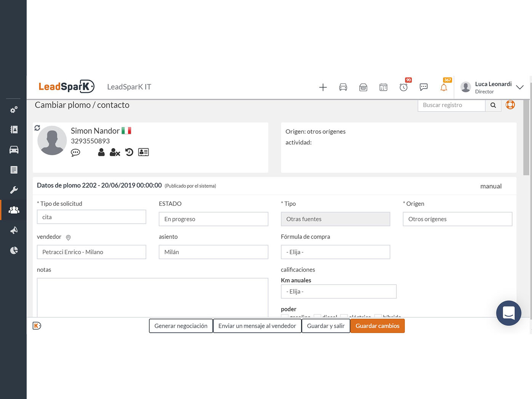This screenshot has width=532, height=399.
Task: Click the '(Publicado por el sistema)' text
Action: (x=190, y=186)
